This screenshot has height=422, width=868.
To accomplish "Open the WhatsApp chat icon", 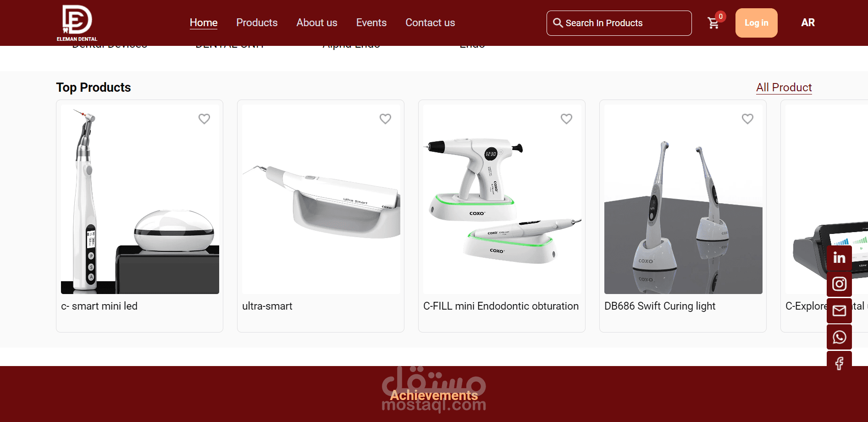I will [x=839, y=337].
